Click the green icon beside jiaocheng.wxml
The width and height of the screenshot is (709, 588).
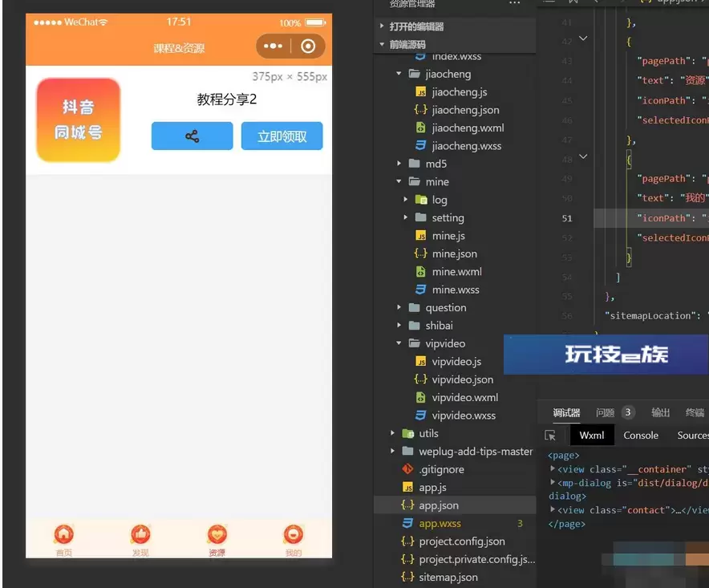[x=421, y=128]
